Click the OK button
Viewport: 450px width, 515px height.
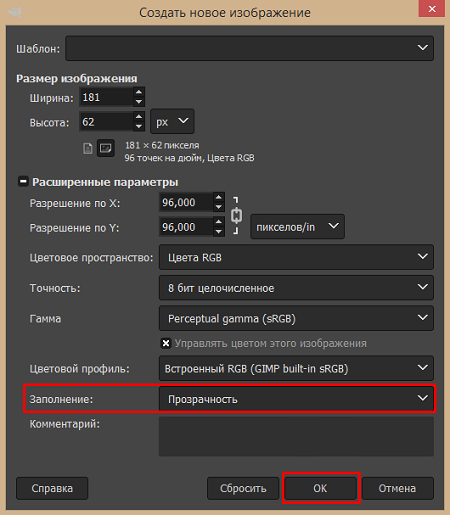pyautogui.click(x=321, y=488)
